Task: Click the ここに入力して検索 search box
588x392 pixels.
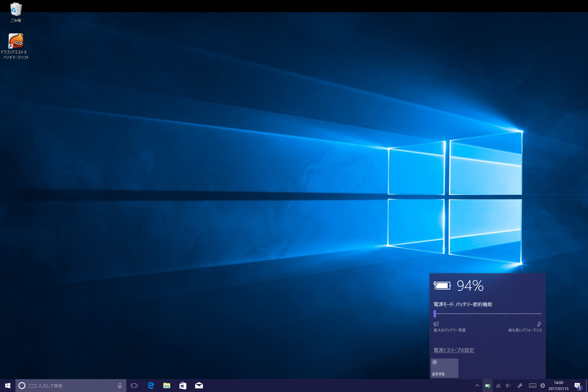Action: click(x=71, y=386)
